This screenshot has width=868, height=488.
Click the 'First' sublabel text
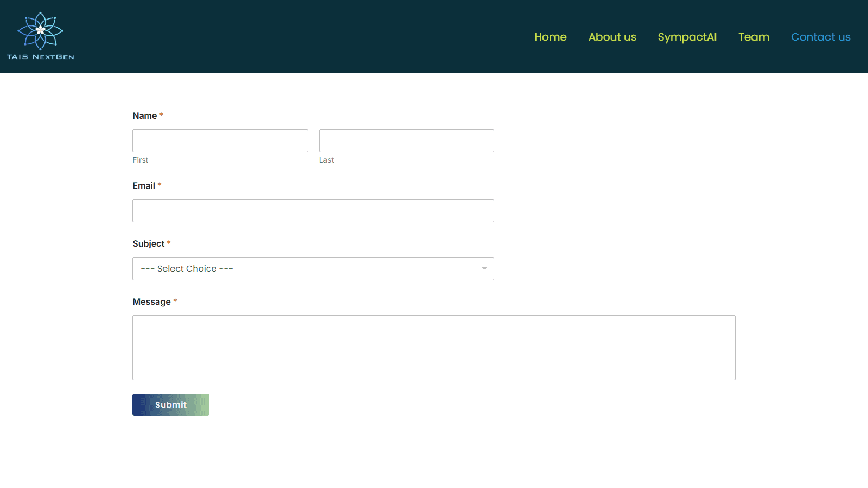(x=140, y=160)
